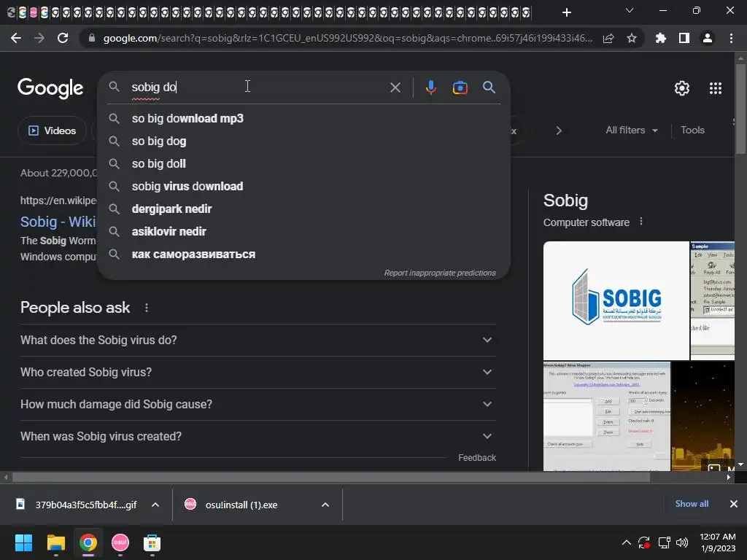Expand 'What does the Sobig virus do?'
747x560 pixels.
click(x=258, y=340)
